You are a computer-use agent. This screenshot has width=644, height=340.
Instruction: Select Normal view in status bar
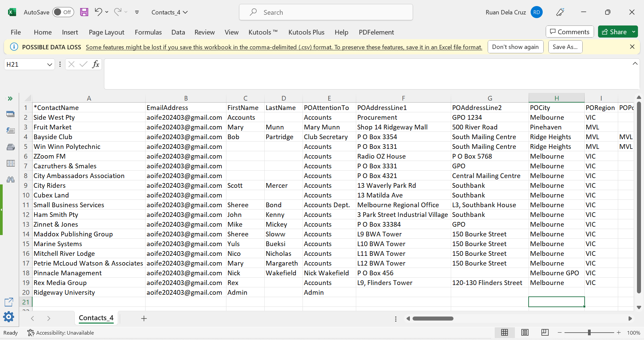click(x=504, y=332)
